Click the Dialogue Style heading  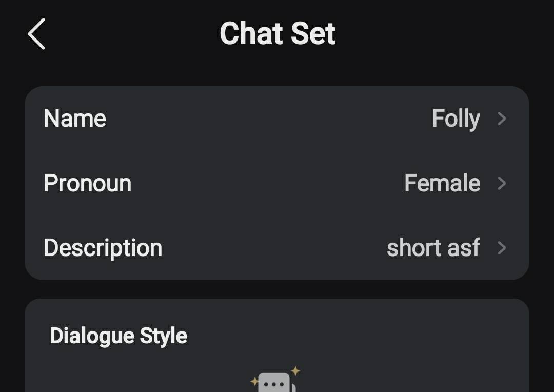[x=118, y=336]
